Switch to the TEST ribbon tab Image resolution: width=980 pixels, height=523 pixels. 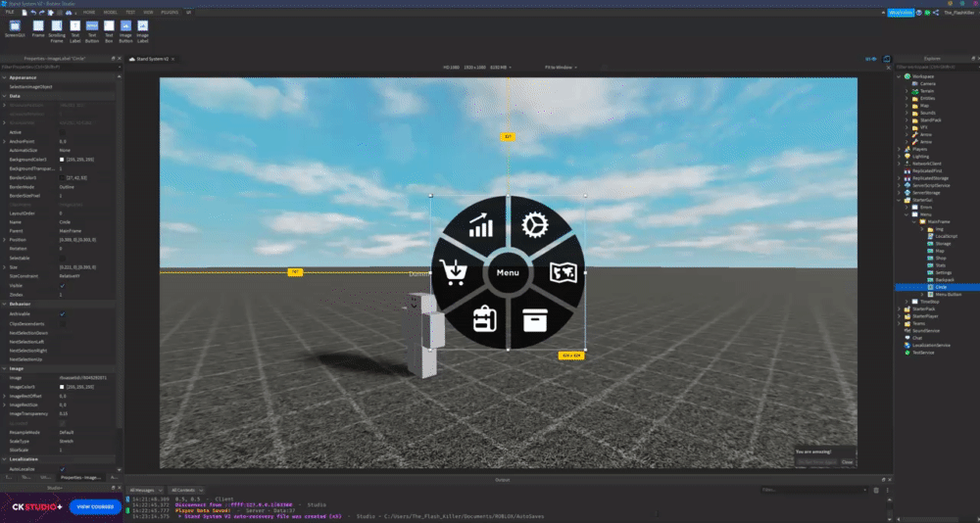[130, 13]
